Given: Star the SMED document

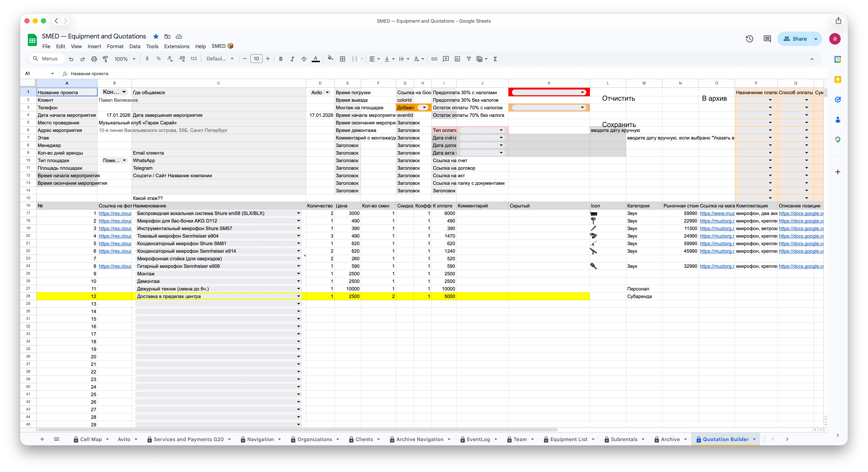Looking at the screenshot, I should 156,36.
